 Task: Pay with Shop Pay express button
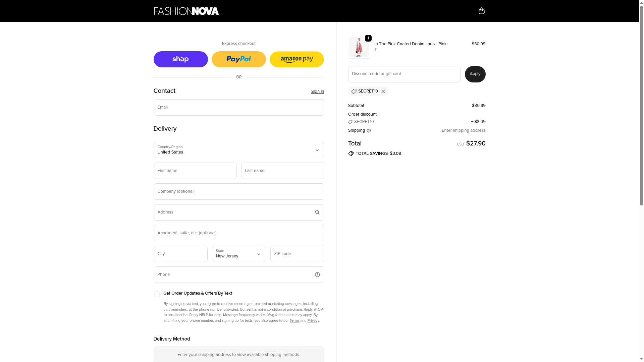[x=180, y=59]
